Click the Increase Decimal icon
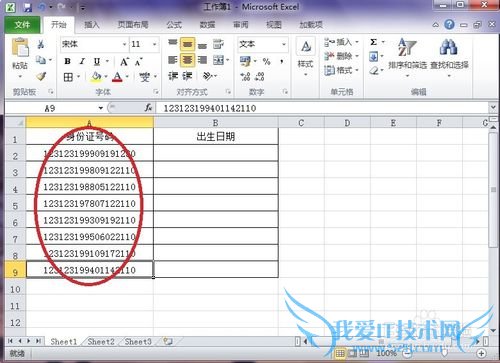This screenshot has height=363, width=500. [x=245, y=77]
